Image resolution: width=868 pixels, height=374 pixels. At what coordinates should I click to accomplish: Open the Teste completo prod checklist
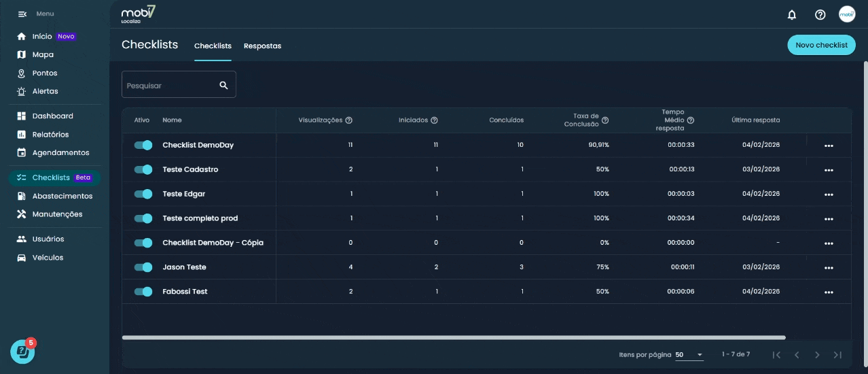[x=200, y=218]
